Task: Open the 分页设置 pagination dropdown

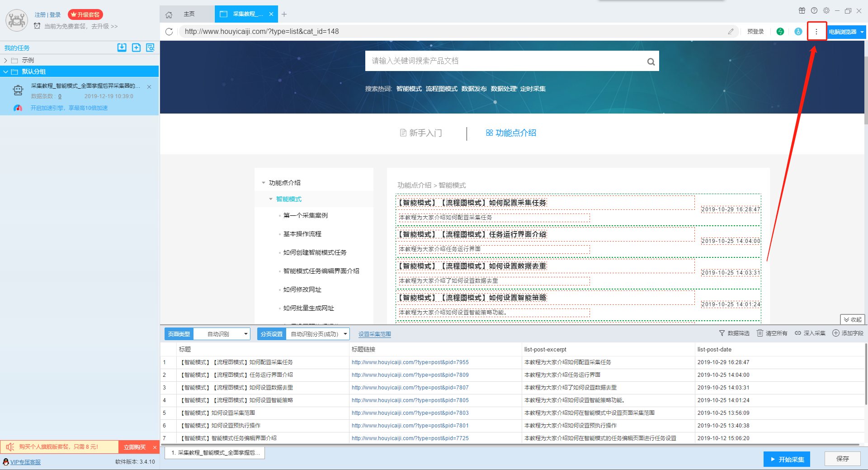Action: 317,334
